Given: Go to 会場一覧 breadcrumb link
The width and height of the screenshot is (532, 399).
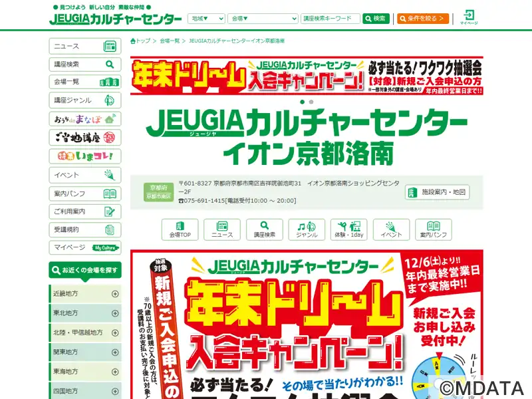Looking at the screenshot, I should click(x=170, y=41).
